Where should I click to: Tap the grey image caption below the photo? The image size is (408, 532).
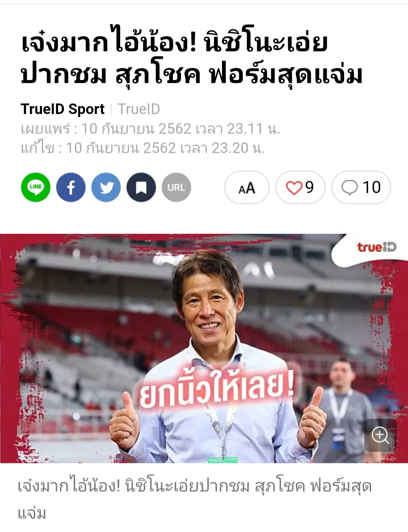point(195,499)
